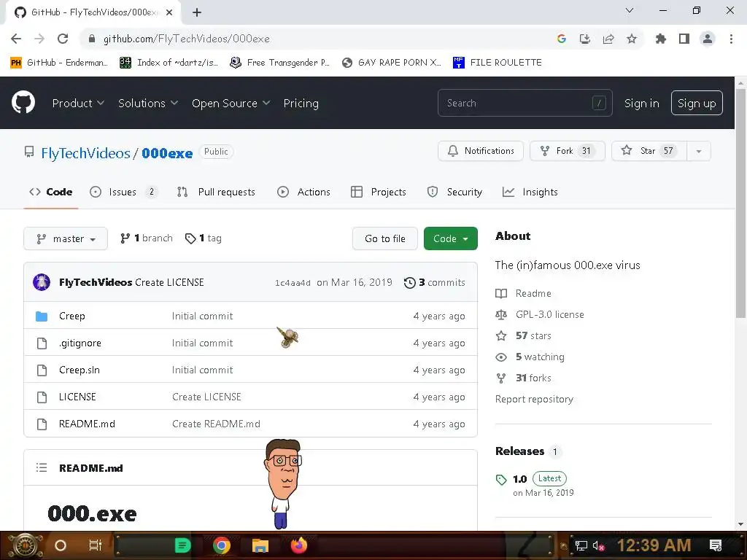This screenshot has height=560, width=747.
Task: Open Firefox from the taskbar
Action: click(x=299, y=545)
